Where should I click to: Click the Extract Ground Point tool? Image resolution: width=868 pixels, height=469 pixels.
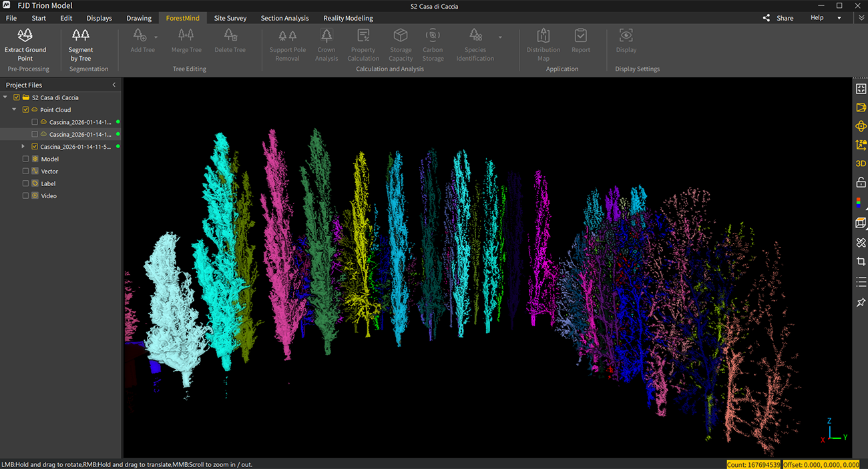[x=25, y=44]
